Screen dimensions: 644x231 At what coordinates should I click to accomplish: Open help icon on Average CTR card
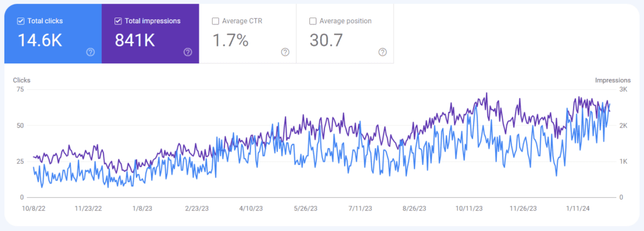[285, 52]
